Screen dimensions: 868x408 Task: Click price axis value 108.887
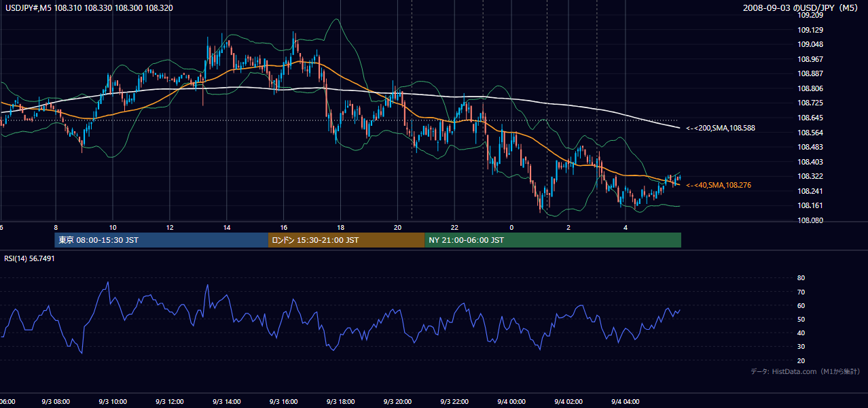coord(810,73)
